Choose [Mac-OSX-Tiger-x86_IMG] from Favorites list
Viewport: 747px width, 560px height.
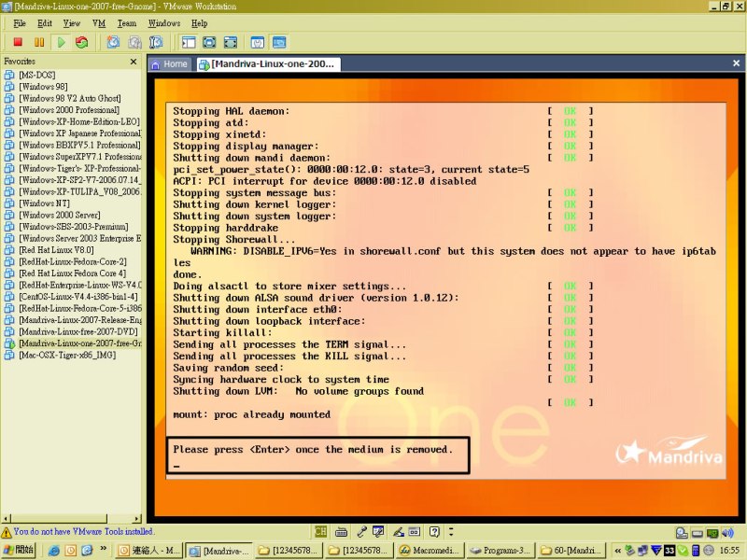tap(64, 355)
